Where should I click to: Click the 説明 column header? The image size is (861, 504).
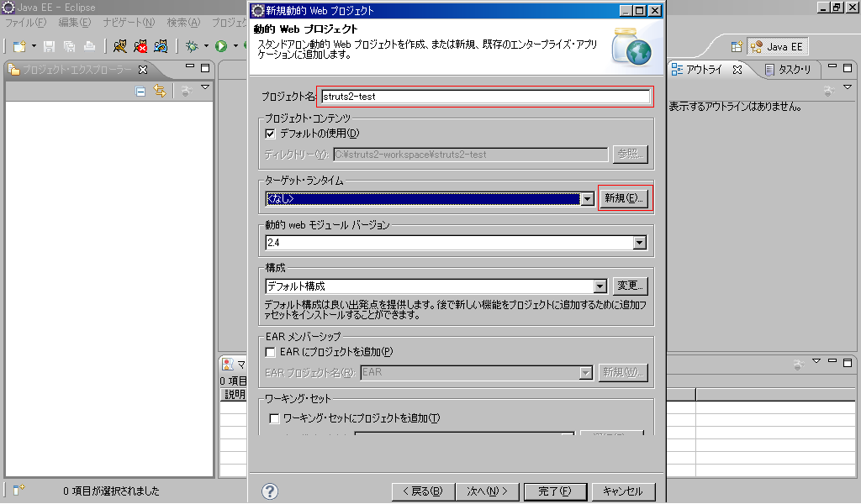[x=235, y=394]
